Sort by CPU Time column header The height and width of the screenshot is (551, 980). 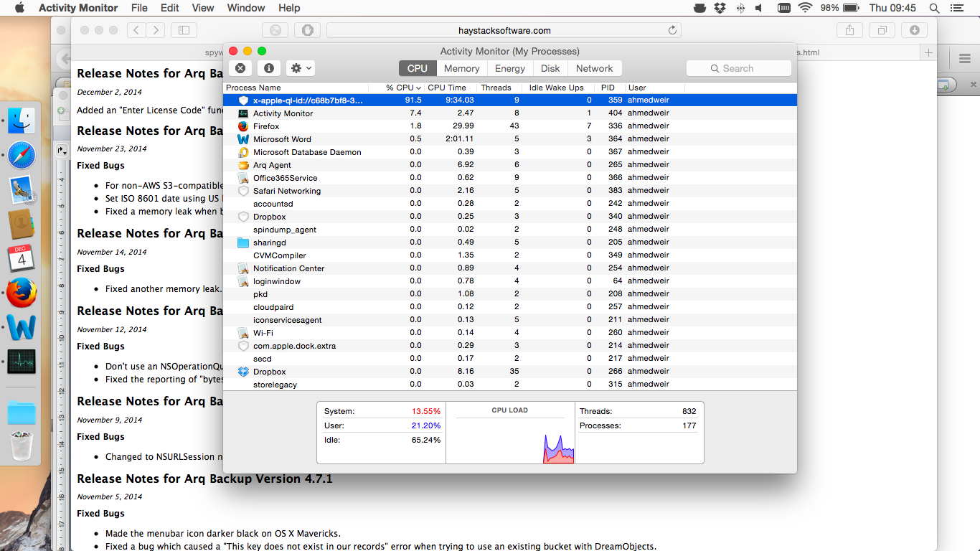pos(451,88)
